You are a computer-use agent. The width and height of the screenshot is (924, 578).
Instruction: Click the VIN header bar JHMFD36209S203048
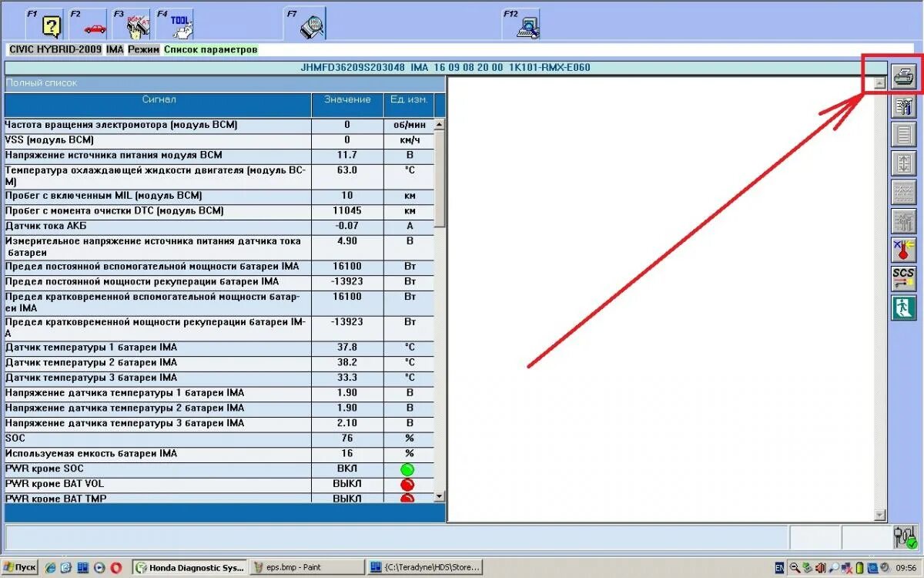click(445, 68)
